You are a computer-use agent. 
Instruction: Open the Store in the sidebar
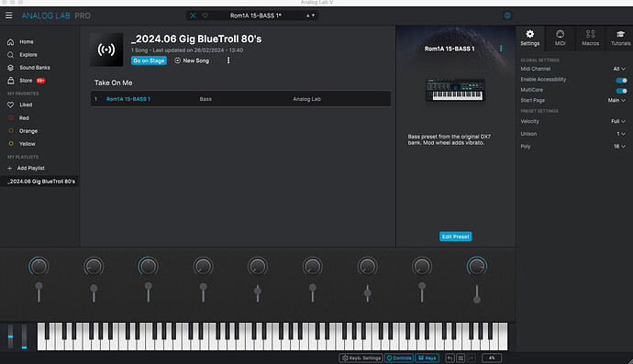pos(26,81)
